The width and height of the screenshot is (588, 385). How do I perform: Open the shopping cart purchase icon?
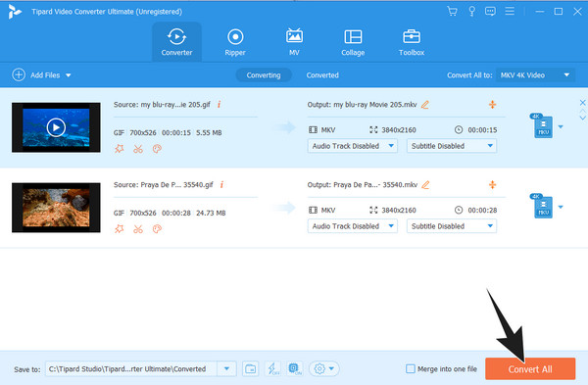coord(452,11)
